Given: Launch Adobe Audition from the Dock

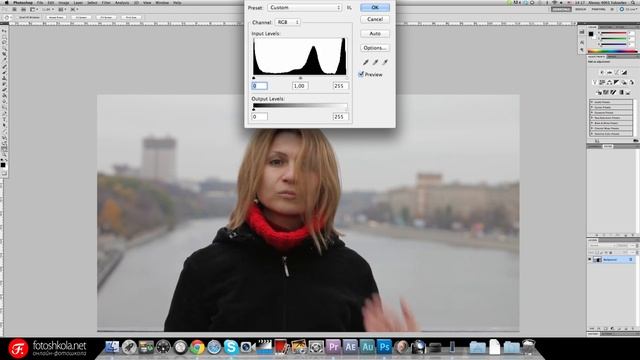Looking at the screenshot, I should (367, 347).
